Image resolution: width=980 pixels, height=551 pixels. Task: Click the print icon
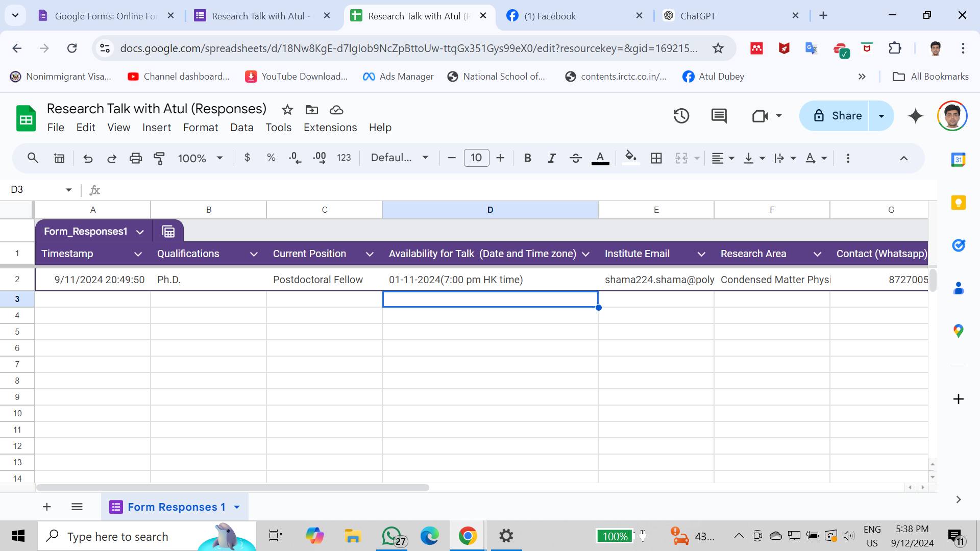coord(135,158)
